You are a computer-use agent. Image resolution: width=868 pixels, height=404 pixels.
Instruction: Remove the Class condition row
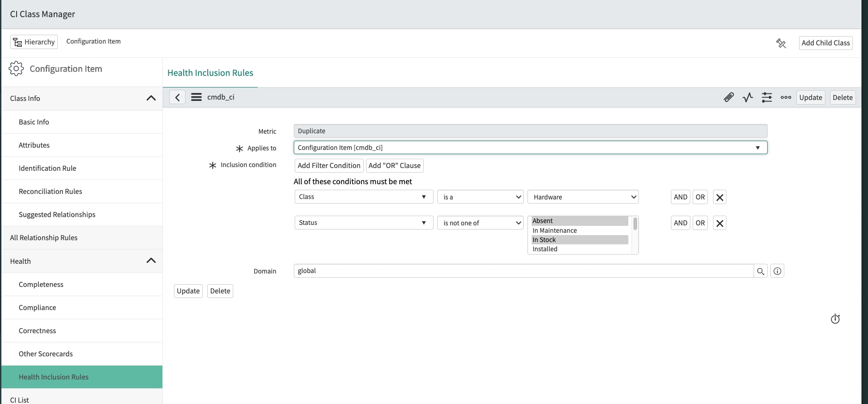click(719, 197)
